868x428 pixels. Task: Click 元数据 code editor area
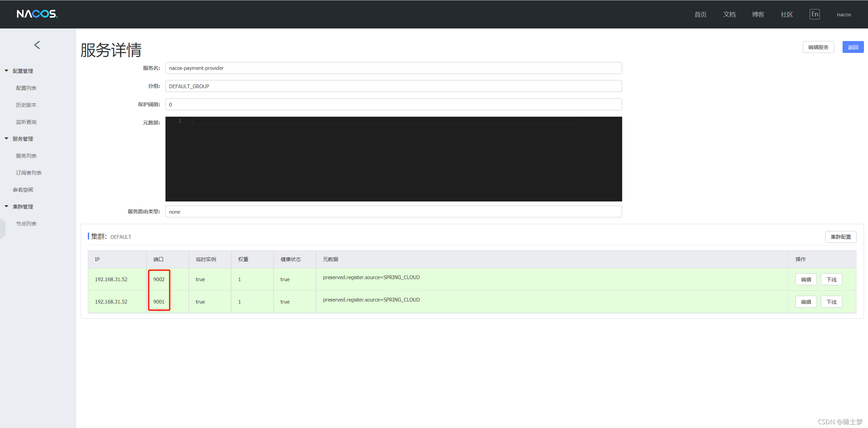pos(394,159)
